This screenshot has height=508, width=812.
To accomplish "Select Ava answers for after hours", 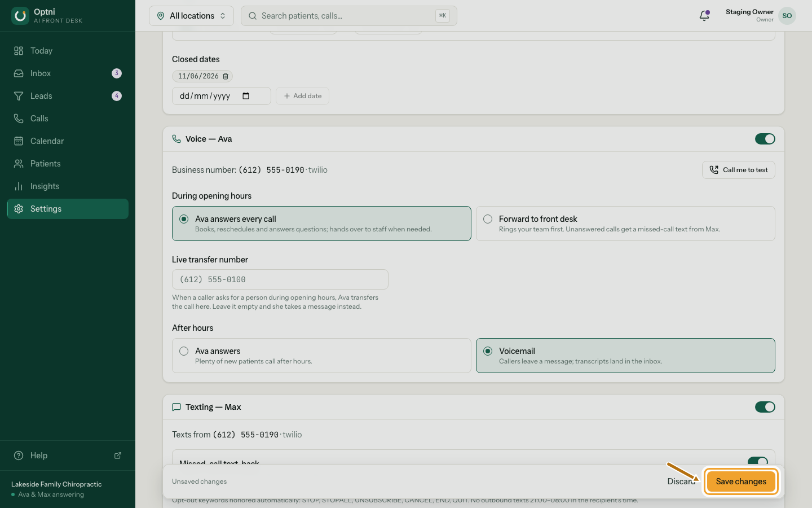I will tap(321, 356).
